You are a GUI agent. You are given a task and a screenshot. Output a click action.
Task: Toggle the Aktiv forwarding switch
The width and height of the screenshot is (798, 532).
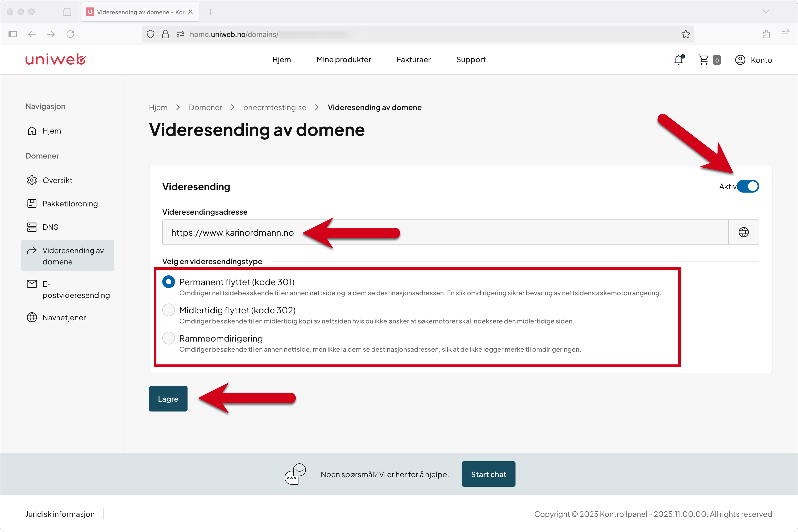click(748, 186)
